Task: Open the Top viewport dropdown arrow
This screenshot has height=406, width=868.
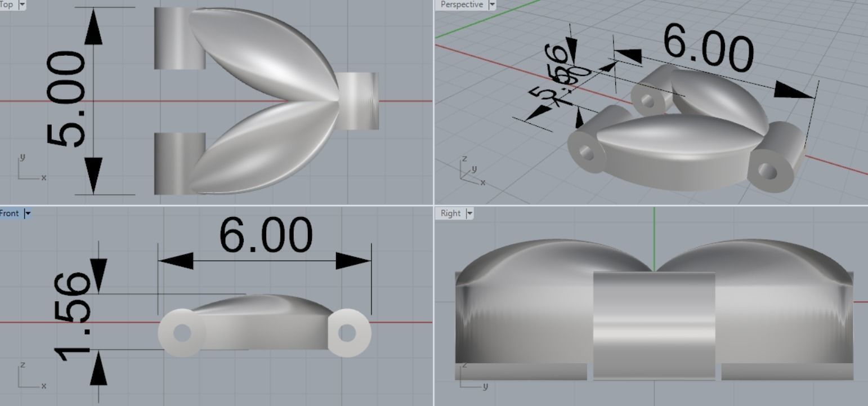Action: click(22, 5)
